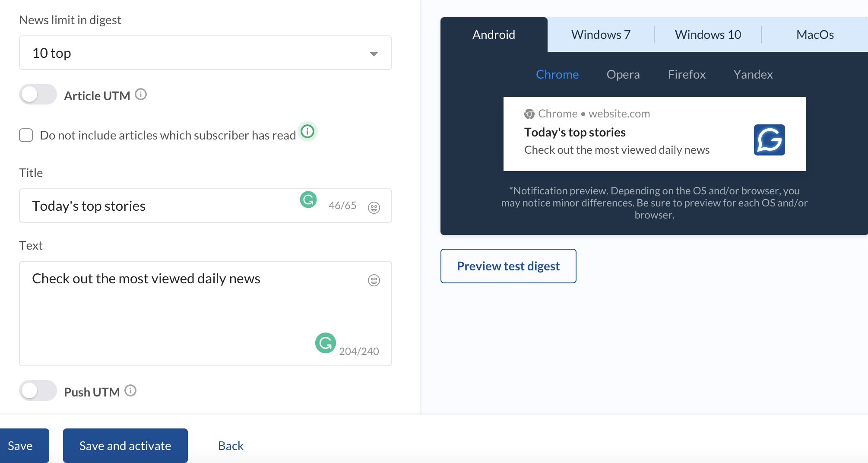Click the Article UTM info icon
The width and height of the screenshot is (868, 463).
141,94
